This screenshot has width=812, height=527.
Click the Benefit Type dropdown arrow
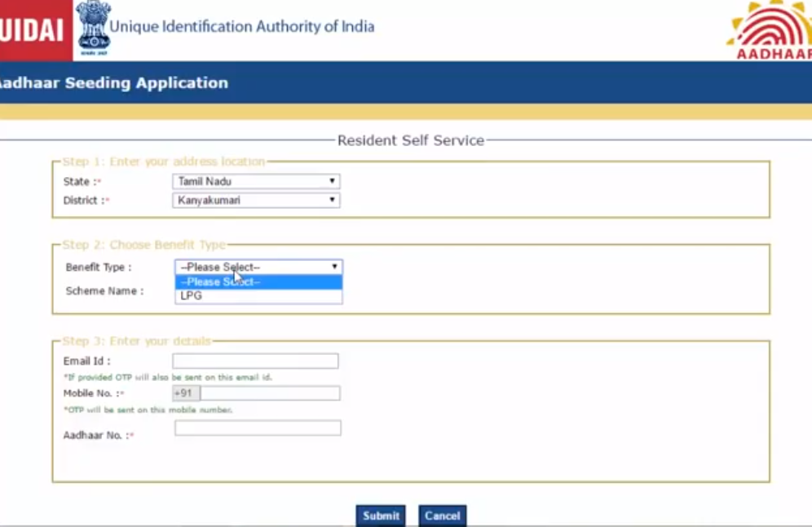[x=333, y=267]
